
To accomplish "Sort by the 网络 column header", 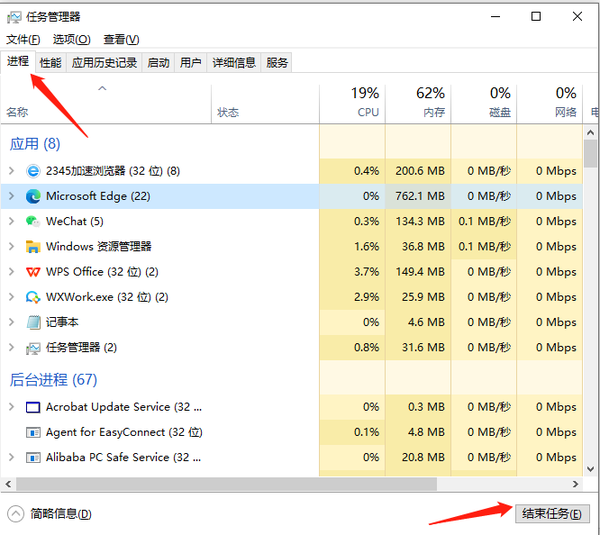I will pyautogui.click(x=550, y=104).
